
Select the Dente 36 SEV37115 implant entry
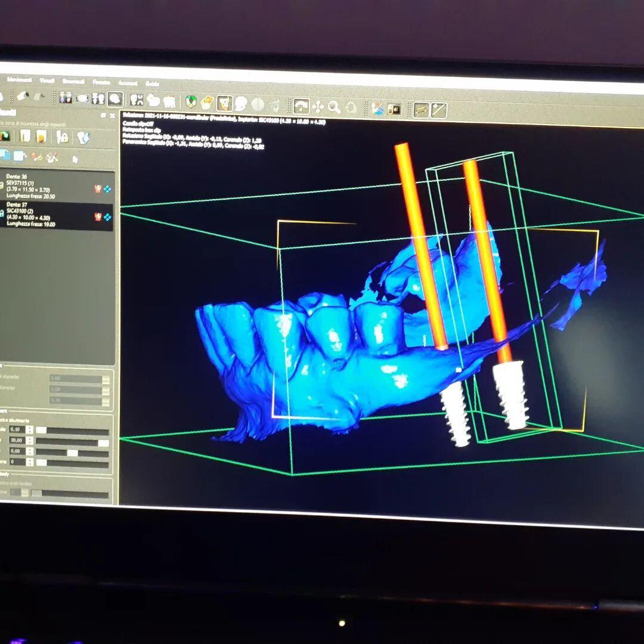tap(48, 186)
